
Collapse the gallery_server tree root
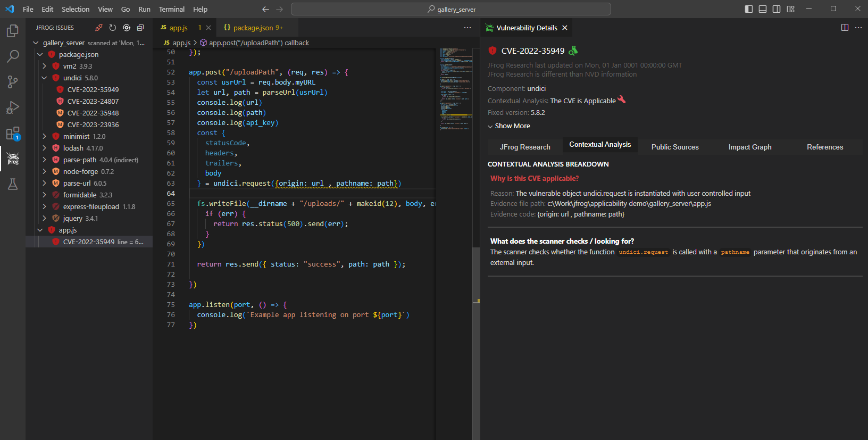tap(36, 43)
